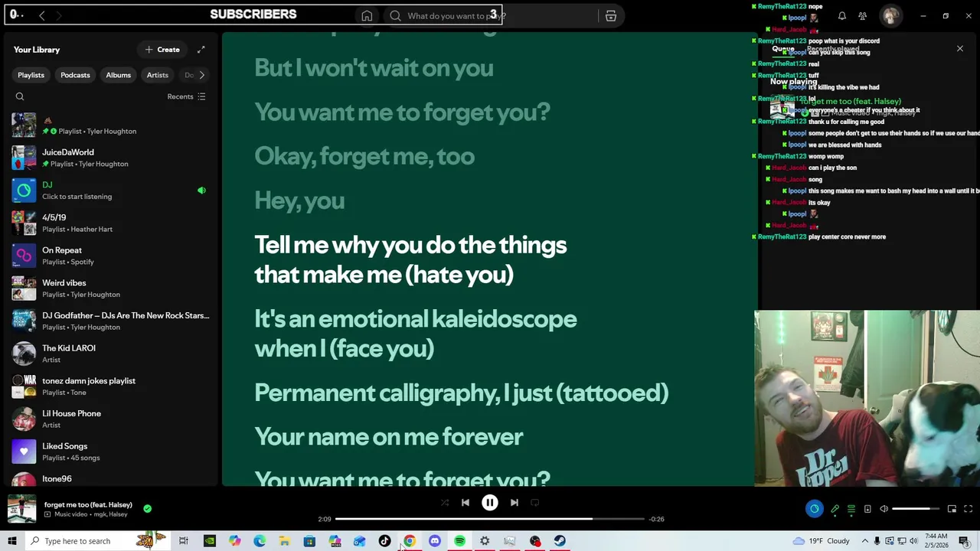Jump to lyric 'Okay, forget me, too'
Image resolution: width=980 pixels, height=551 pixels.
coord(364,156)
